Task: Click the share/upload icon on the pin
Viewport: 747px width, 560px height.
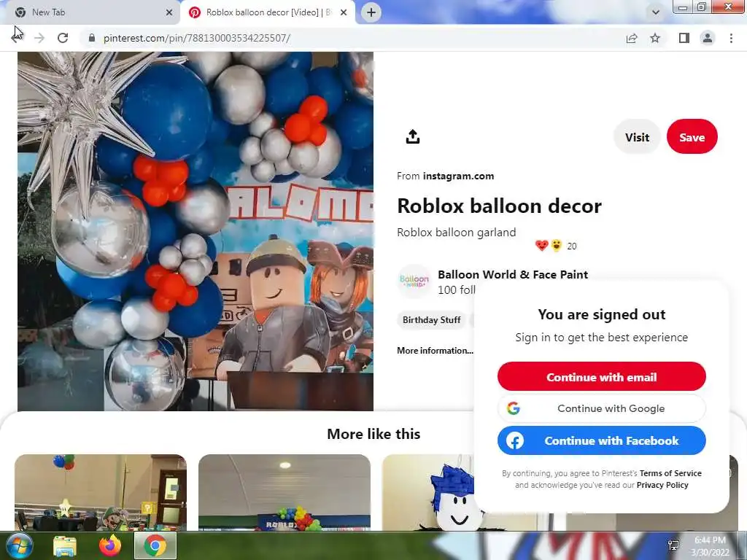Action: (x=413, y=136)
